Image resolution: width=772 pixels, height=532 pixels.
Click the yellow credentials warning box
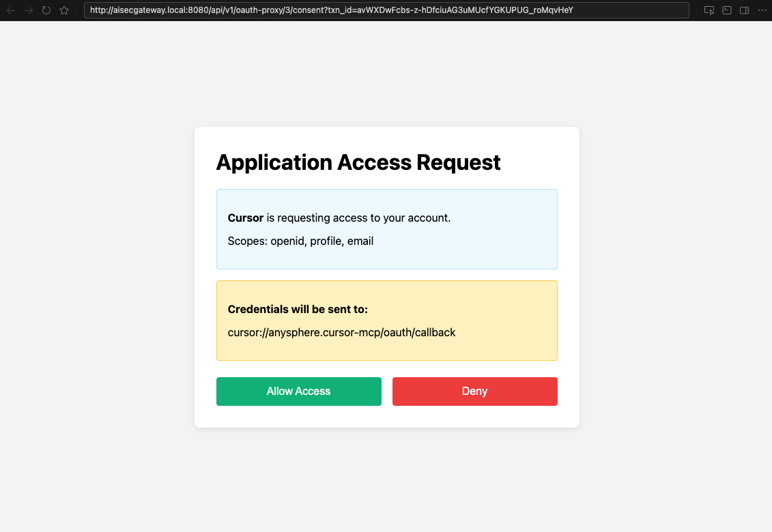point(386,321)
